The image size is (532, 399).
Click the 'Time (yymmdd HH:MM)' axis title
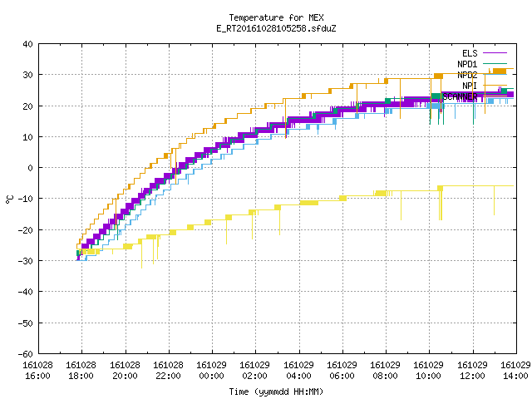(x=276, y=392)
